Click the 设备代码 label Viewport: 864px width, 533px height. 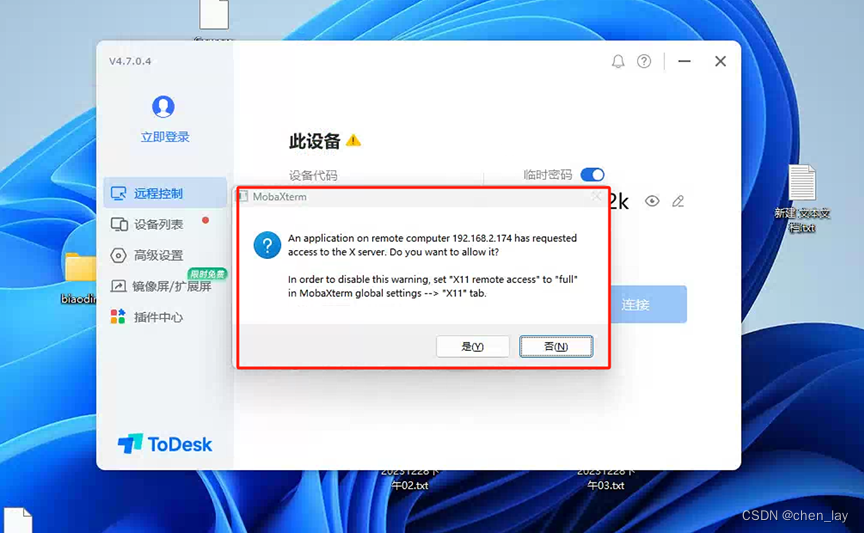(313, 175)
